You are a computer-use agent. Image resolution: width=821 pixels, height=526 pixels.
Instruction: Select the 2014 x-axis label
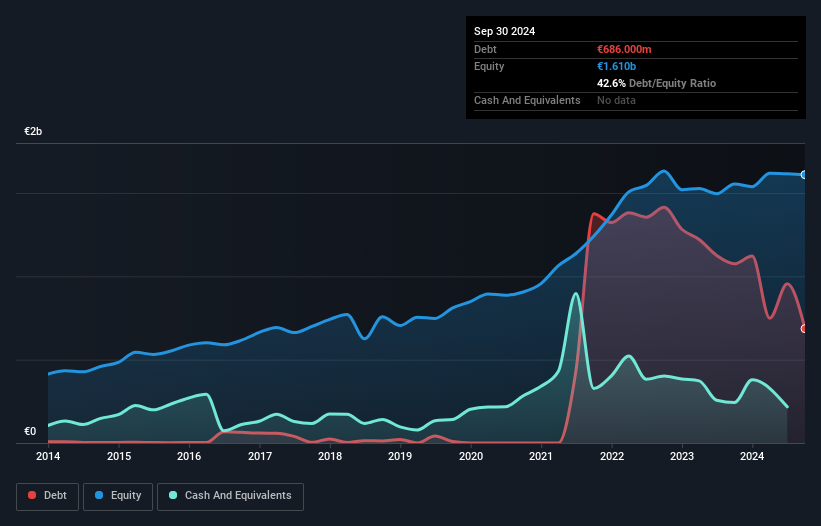(x=48, y=456)
